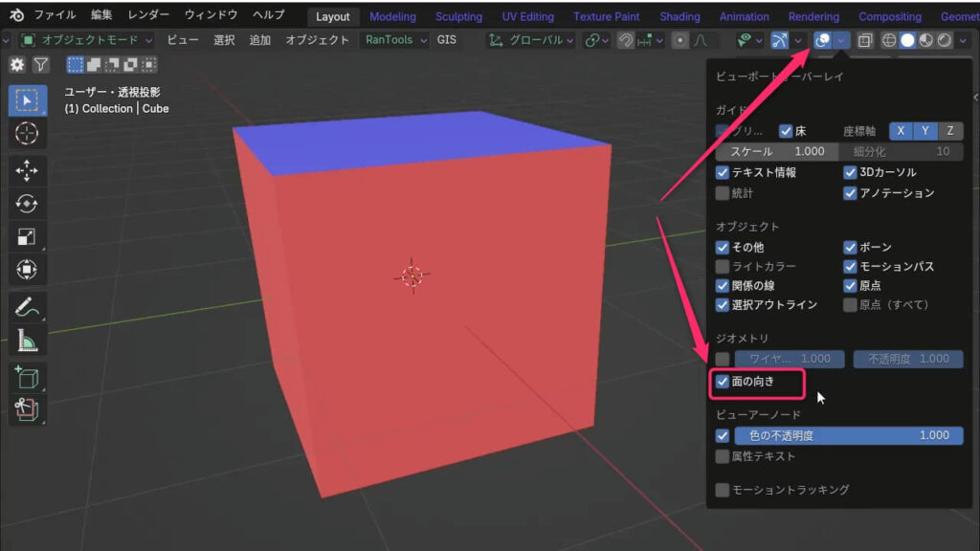Switch to wireframe shading
The height and width of the screenshot is (551, 980).
pos(889,40)
